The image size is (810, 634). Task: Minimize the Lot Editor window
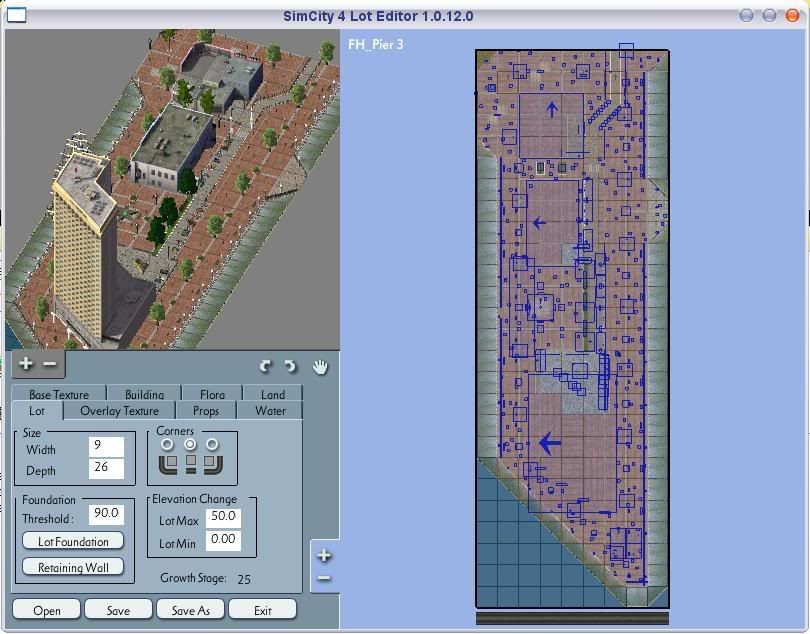click(746, 16)
